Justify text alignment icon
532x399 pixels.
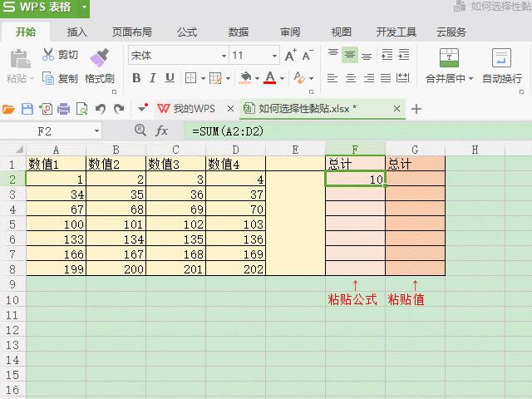[x=386, y=78]
